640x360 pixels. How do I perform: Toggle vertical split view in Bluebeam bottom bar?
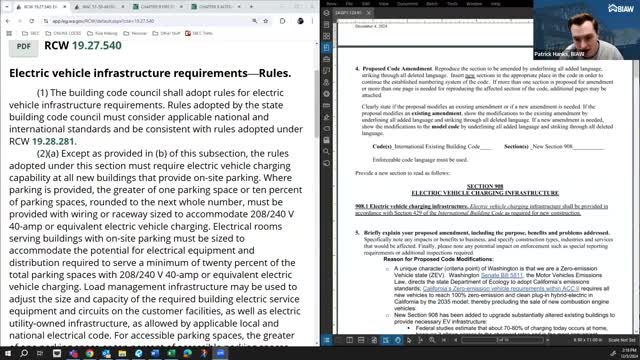pos(349,340)
